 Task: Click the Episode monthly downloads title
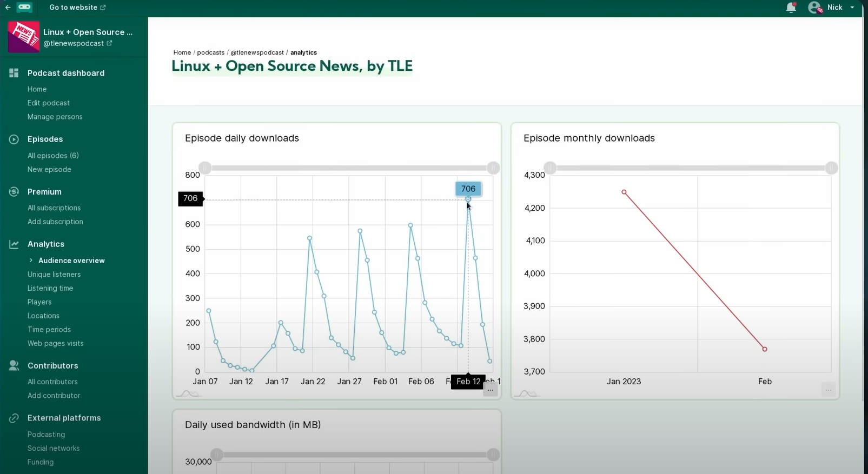point(589,138)
